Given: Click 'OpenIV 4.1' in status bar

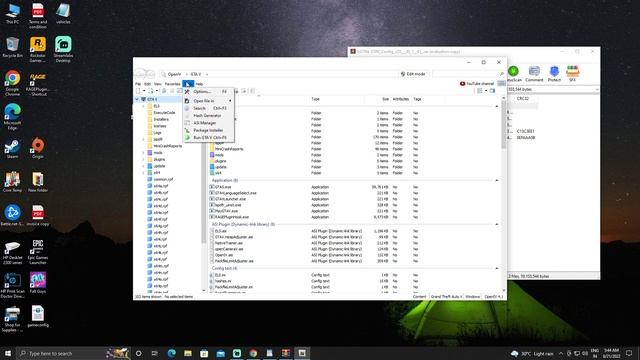Looking at the screenshot, I should 494,297.
